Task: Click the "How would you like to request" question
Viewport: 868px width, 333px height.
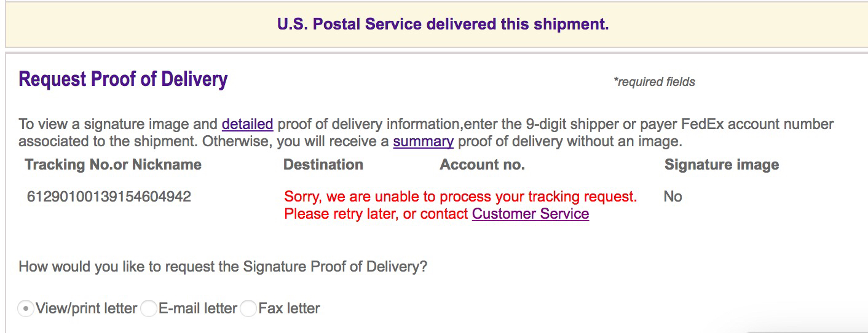Action: pyautogui.click(x=223, y=267)
